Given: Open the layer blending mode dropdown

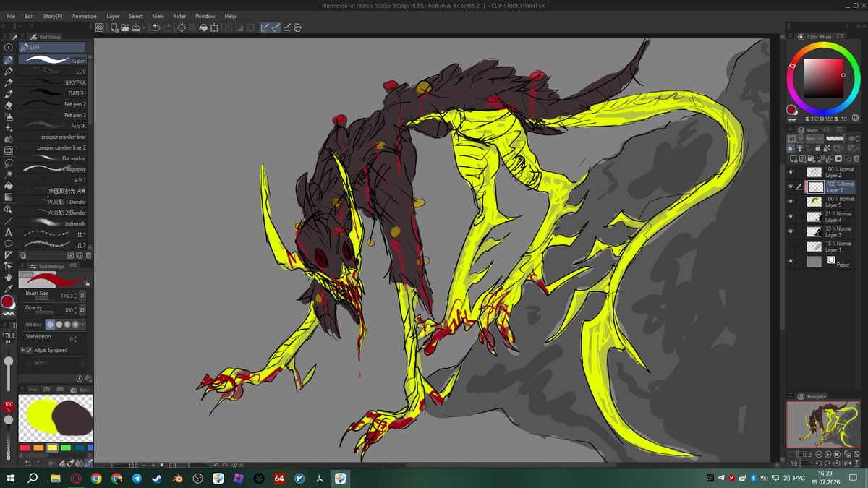Looking at the screenshot, I should click(814, 138).
